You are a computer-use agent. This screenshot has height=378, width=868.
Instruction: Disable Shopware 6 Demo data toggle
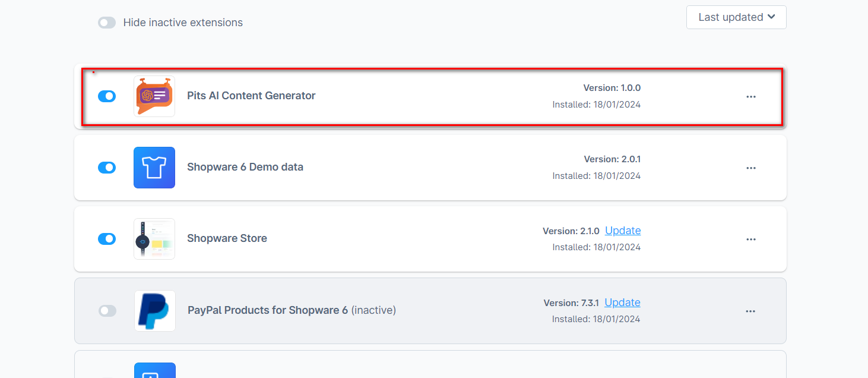(x=107, y=168)
